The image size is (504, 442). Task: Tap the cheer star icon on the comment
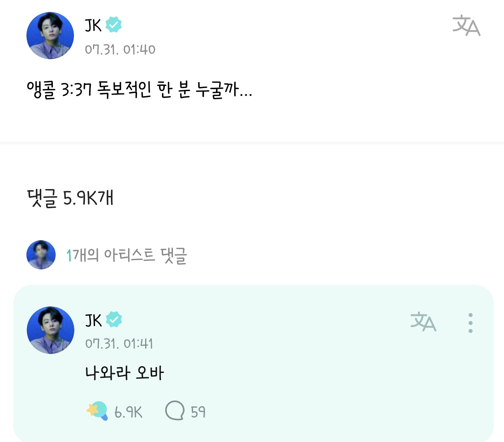coord(97,411)
